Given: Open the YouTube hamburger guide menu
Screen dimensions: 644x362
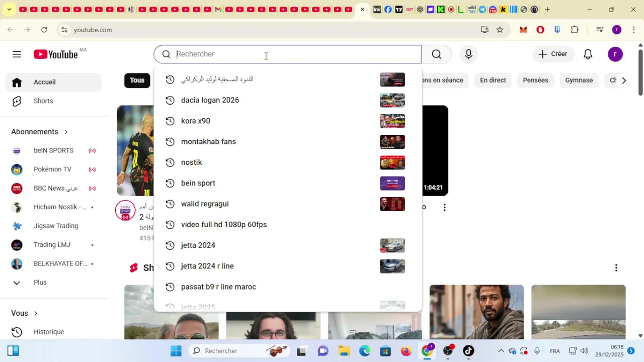Looking at the screenshot, I should 17,54.
